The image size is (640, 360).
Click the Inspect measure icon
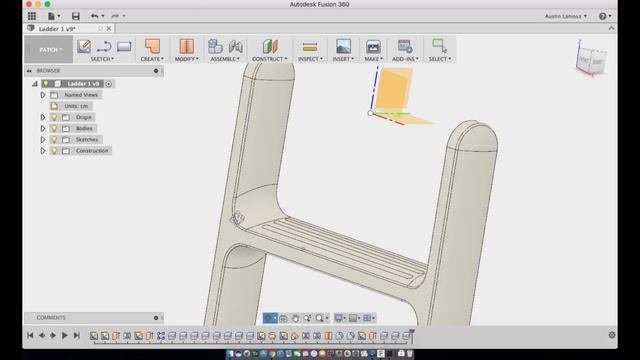click(x=310, y=47)
